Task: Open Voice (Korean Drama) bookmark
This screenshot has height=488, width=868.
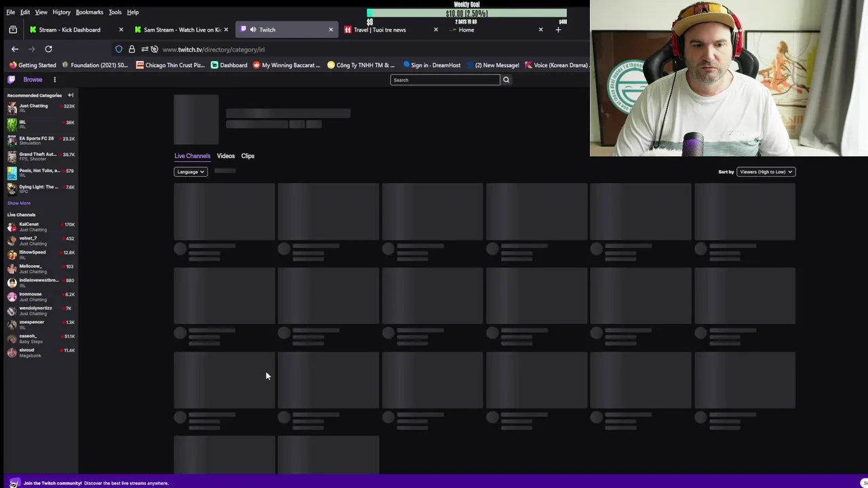Action: 556,65
